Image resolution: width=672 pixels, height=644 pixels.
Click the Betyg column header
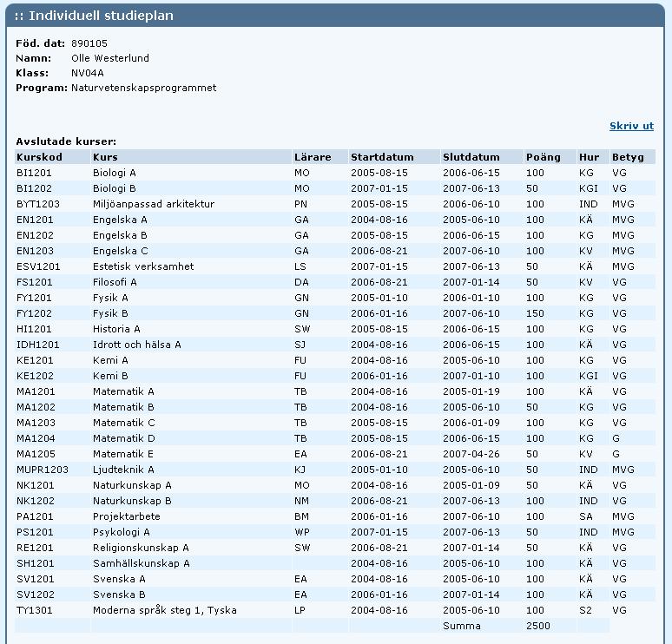(x=628, y=157)
